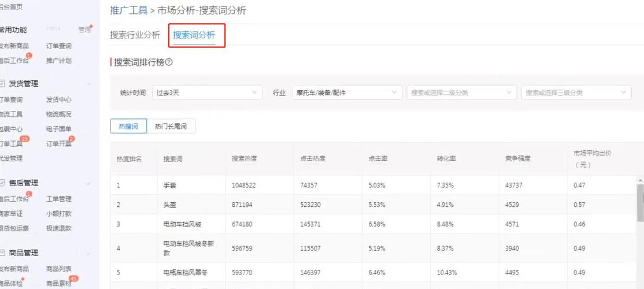644x289 pixels.
Task: Collapse the 售后管理 sidebar section chevron
Action: tap(88, 183)
